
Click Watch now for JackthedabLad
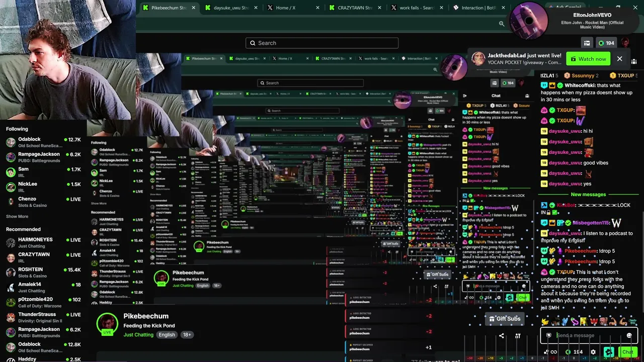pos(588,59)
